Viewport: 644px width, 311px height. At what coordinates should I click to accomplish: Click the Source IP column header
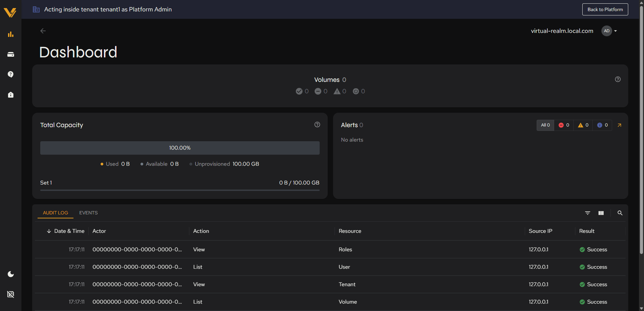click(540, 231)
